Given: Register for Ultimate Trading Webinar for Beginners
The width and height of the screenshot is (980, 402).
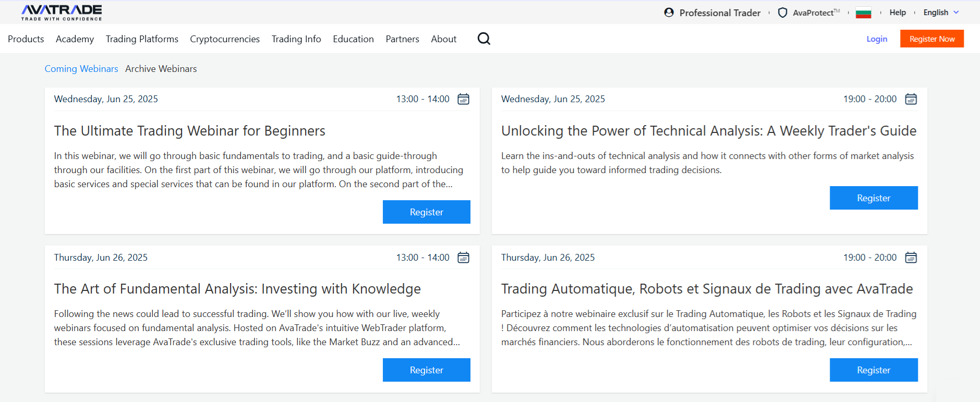Looking at the screenshot, I should [427, 212].
